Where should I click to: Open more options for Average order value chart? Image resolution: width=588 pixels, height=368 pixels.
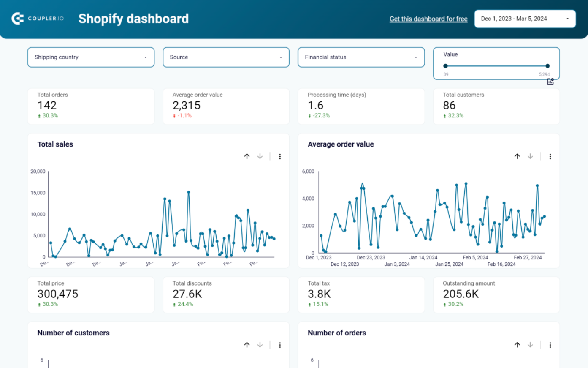tap(550, 156)
